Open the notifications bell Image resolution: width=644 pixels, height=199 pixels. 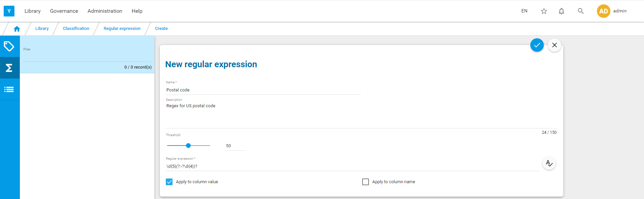tap(561, 11)
